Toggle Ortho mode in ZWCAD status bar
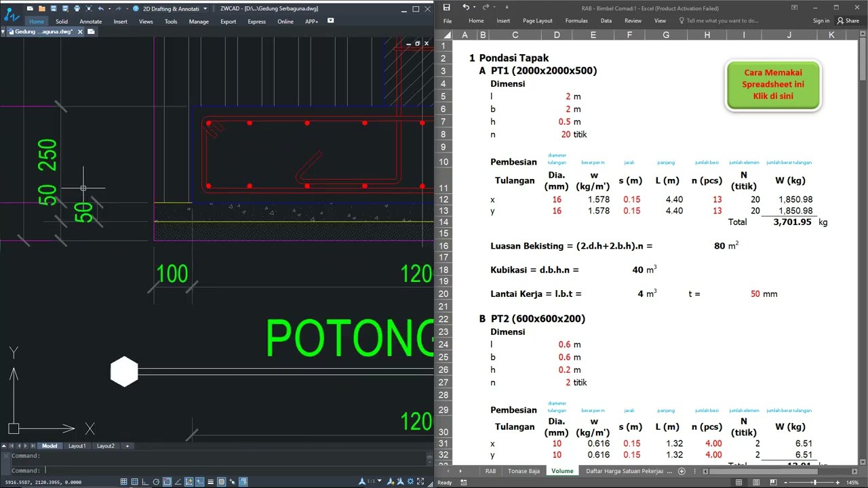868x488 pixels. [x=145, y=482]
